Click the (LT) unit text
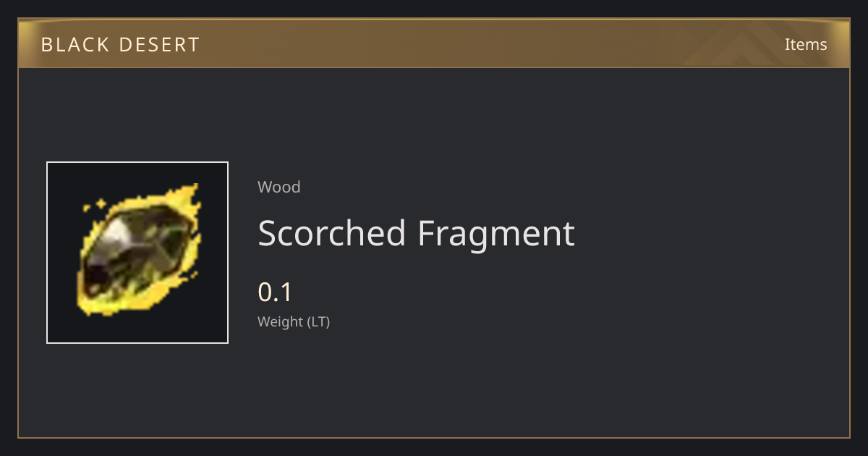868x456 pixels. 318,322
